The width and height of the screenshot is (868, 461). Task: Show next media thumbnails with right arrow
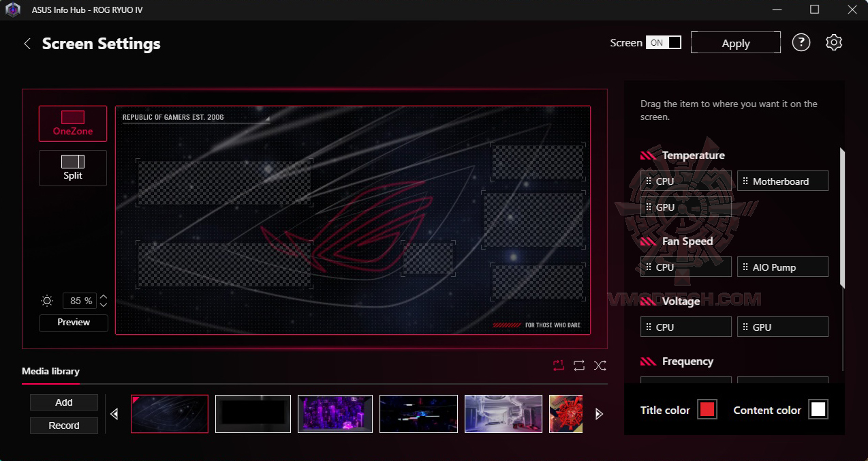coord(599,414)
